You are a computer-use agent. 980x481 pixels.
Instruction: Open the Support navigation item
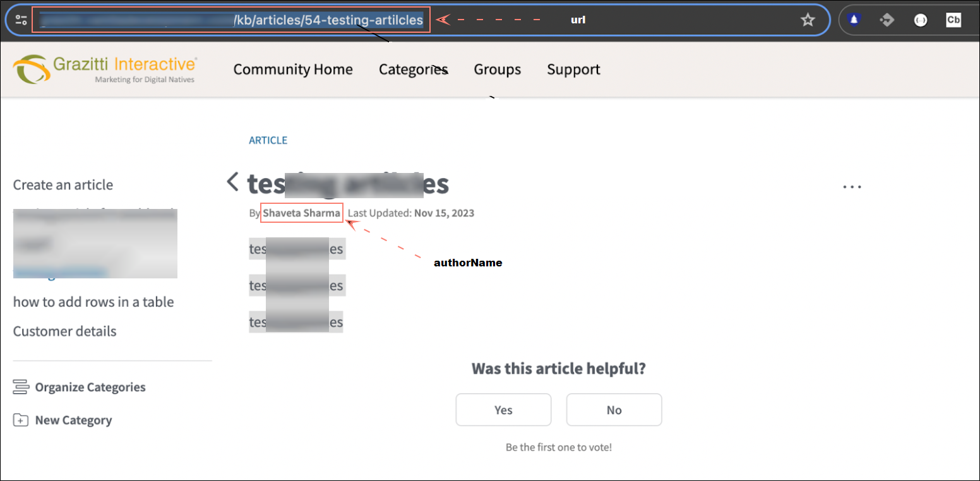(573, 69)
